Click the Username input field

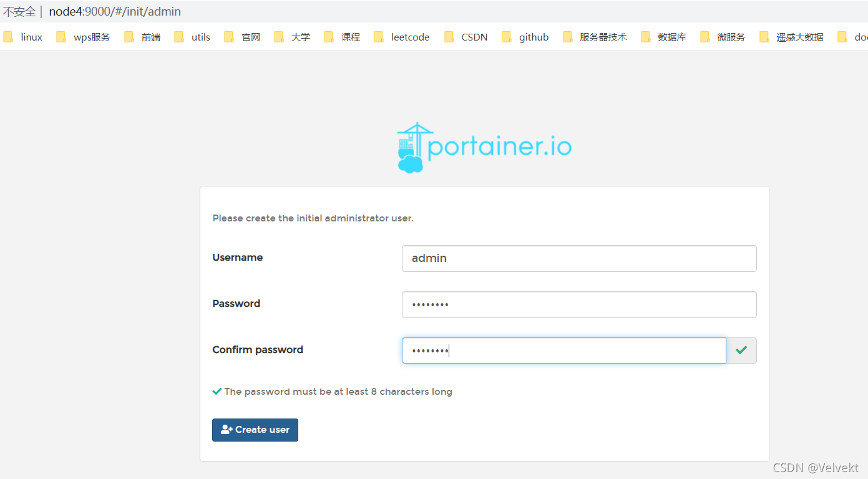click(x=579, y=258)
